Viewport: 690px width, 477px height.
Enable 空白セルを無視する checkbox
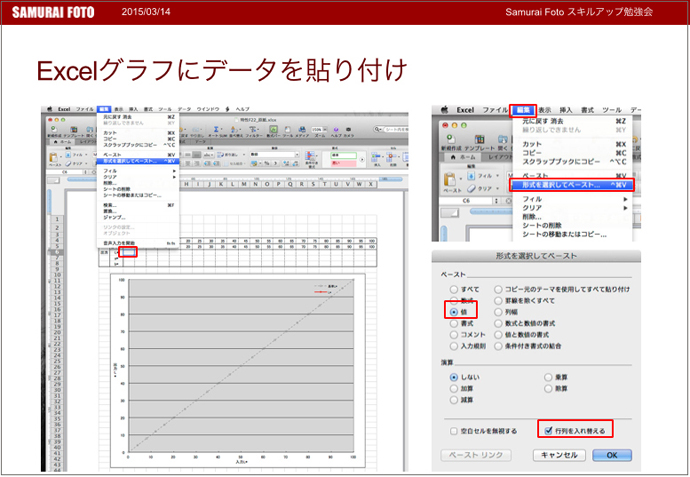pyautogui.click(x=454, y=431)
